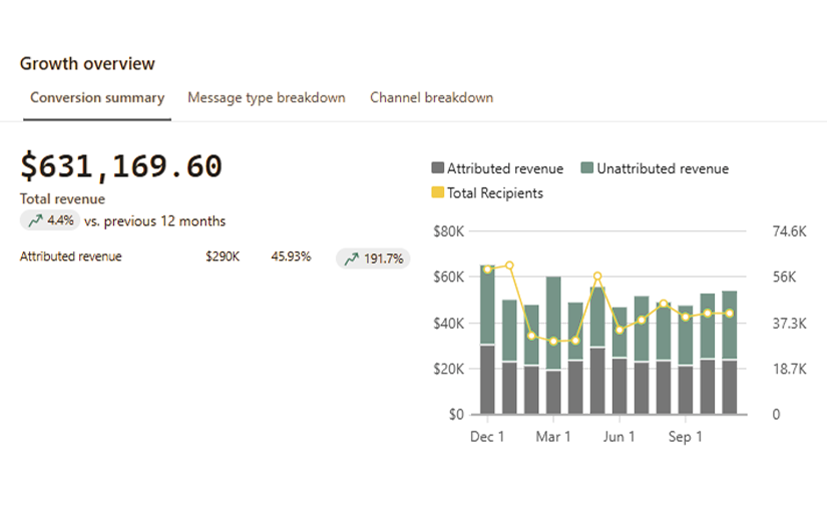Click the $290K attributed revenue value
This screenshot has width=827, height=509.
[x=222, y=257]
